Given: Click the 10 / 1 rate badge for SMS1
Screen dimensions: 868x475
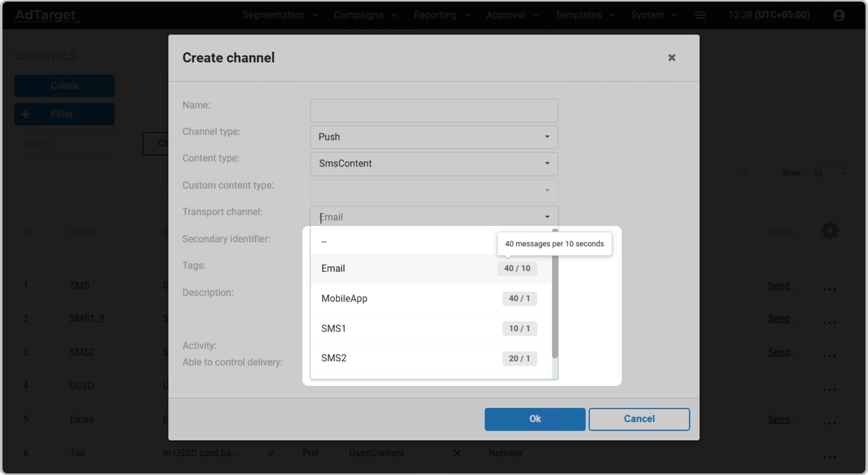Looking at the screenshot, I should [x=520, y=329].
